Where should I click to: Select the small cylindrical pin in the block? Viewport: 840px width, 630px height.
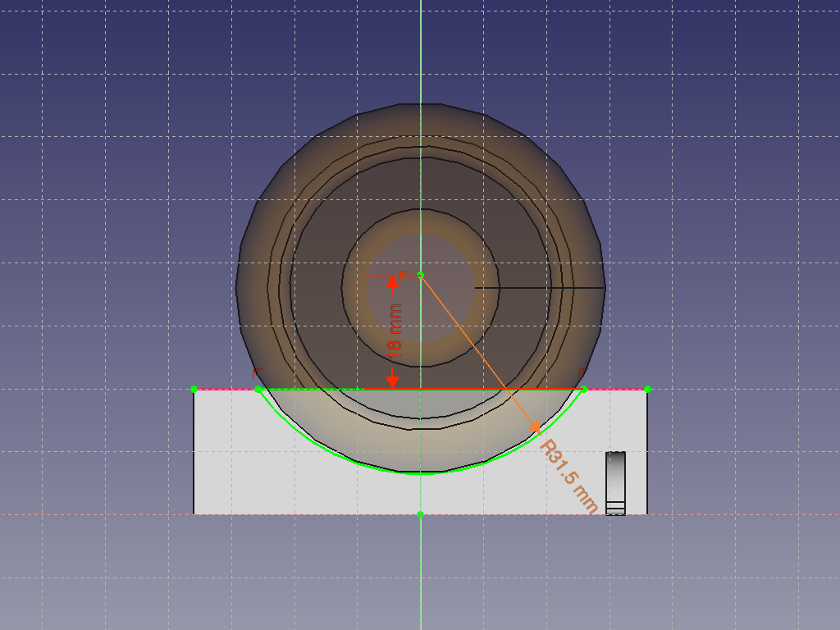(615, 483)
